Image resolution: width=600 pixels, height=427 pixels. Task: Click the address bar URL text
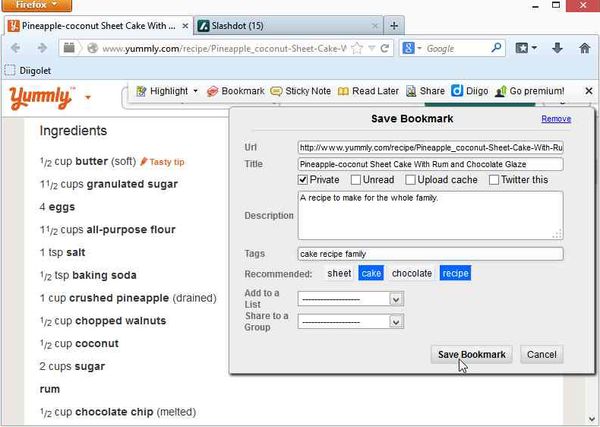[224, 49]
